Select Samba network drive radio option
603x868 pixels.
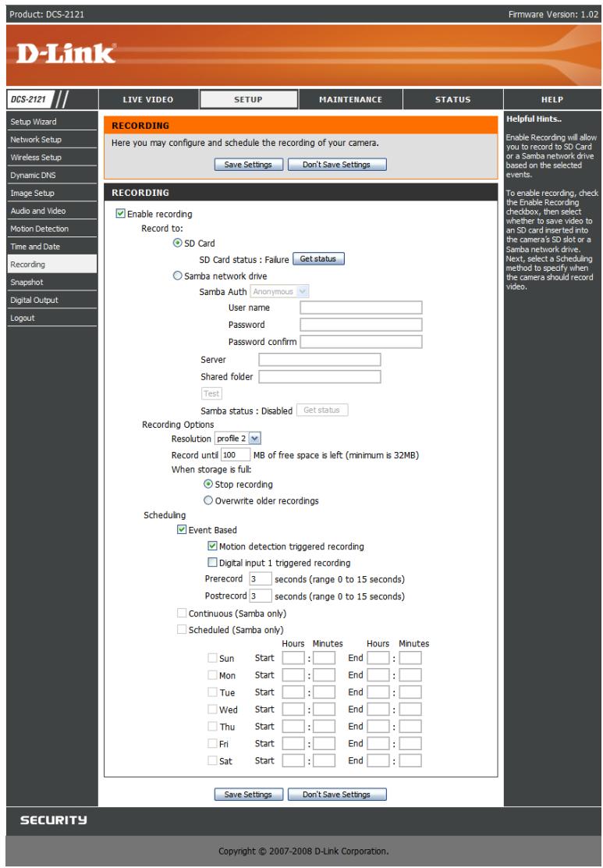pyautogui.click(x=178, y=275)
